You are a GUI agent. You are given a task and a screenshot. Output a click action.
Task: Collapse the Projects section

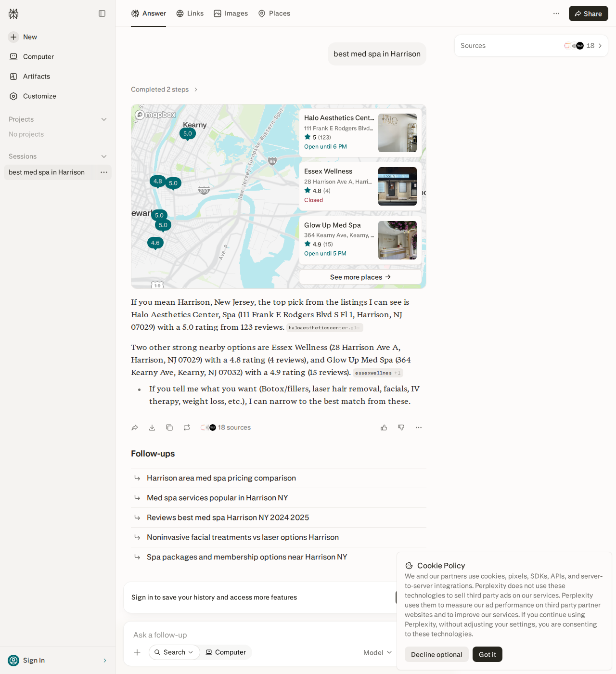(x=104, y=119)
